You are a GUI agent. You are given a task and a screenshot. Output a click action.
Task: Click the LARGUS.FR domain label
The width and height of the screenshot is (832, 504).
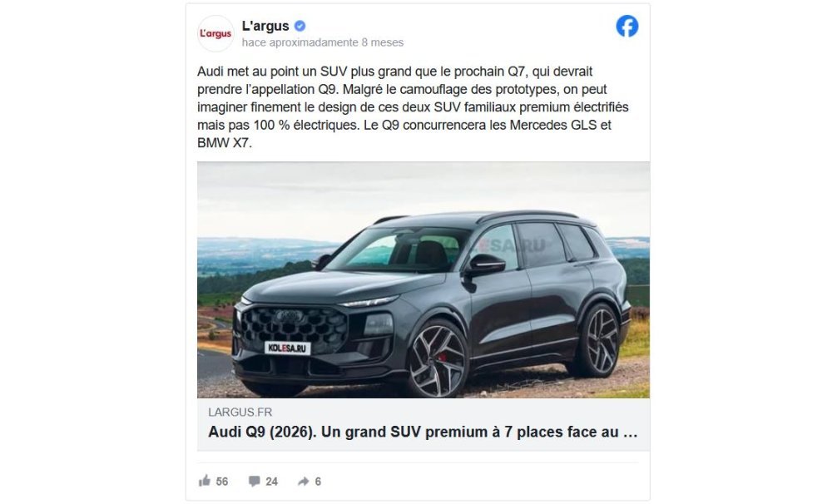240,413
